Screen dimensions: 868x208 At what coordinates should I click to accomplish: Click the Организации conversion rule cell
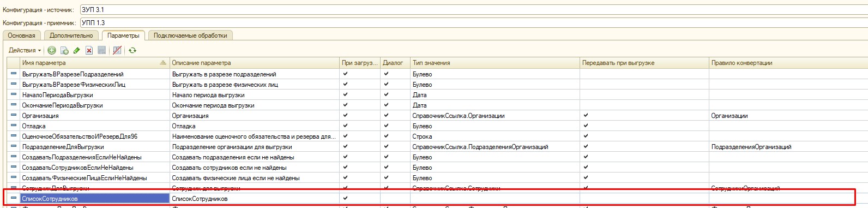tap(788, 115)
